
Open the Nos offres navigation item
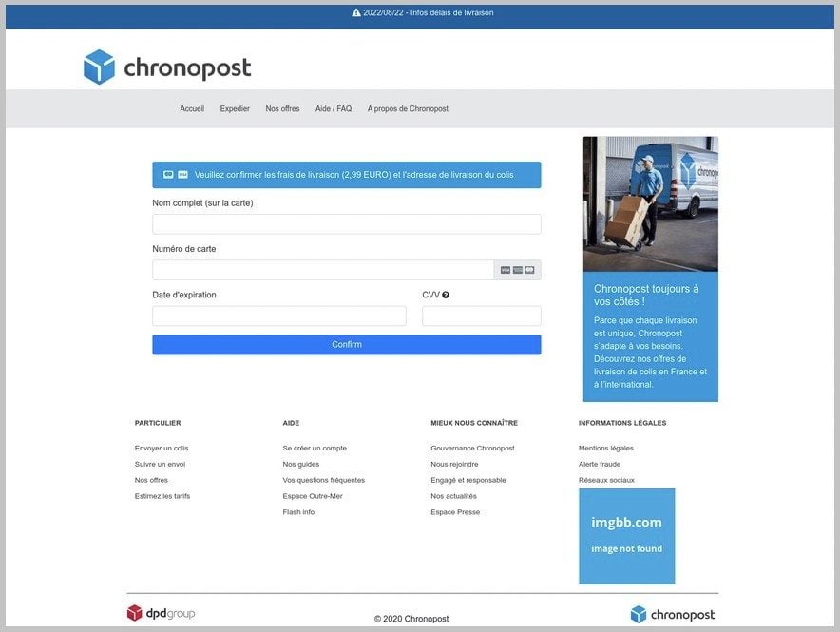[282, 108]
